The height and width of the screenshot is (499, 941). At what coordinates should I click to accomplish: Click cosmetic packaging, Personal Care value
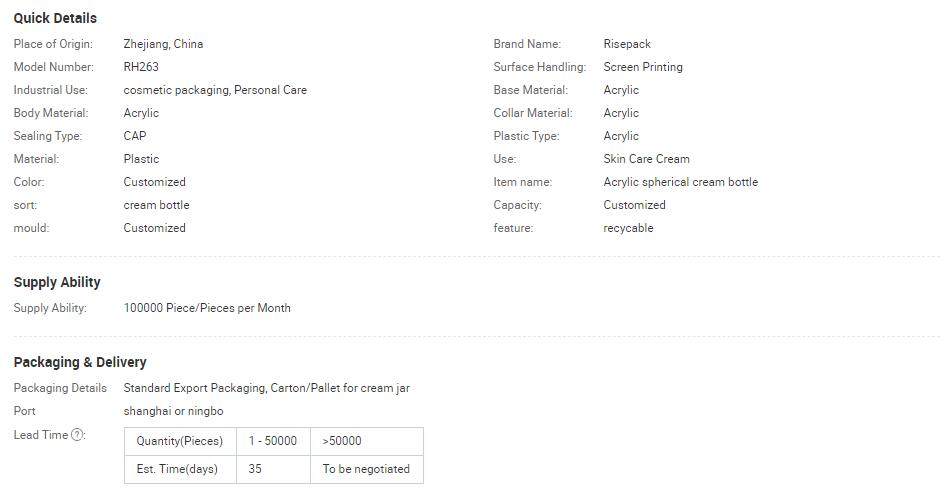click(x=215, y=90)
